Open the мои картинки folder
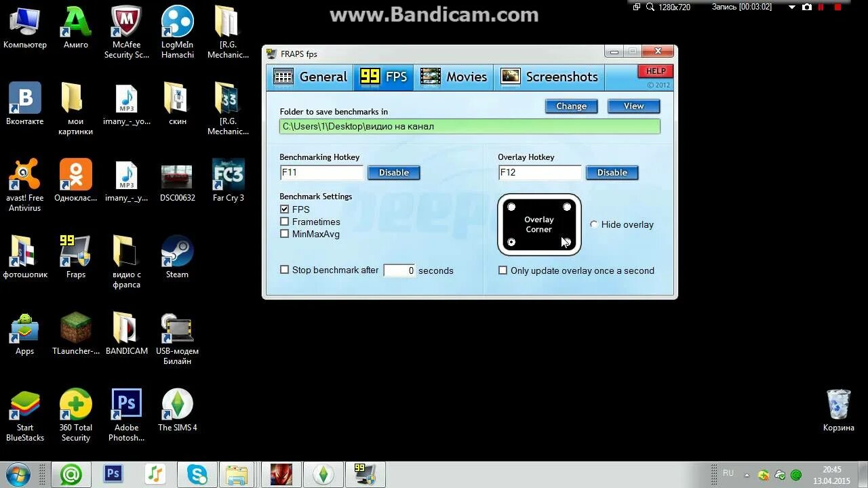This screenshot has height=488, width=868. pyautogui.click(x=76, y=108)
